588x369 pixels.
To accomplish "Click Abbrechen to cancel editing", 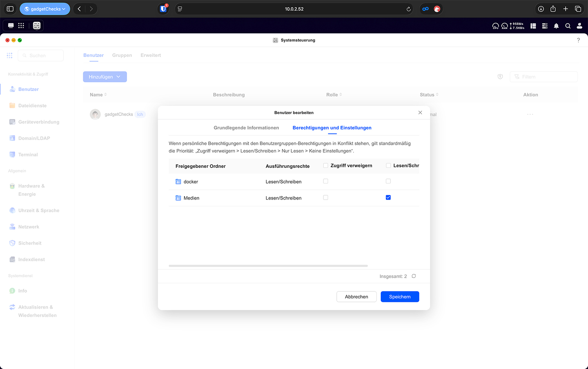I will point(356,297).
